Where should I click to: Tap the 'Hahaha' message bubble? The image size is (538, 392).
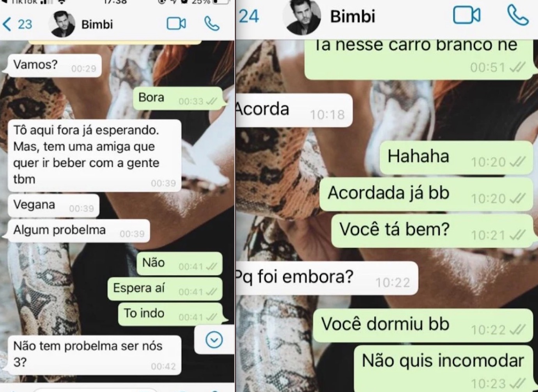click(x=456, y=158)
